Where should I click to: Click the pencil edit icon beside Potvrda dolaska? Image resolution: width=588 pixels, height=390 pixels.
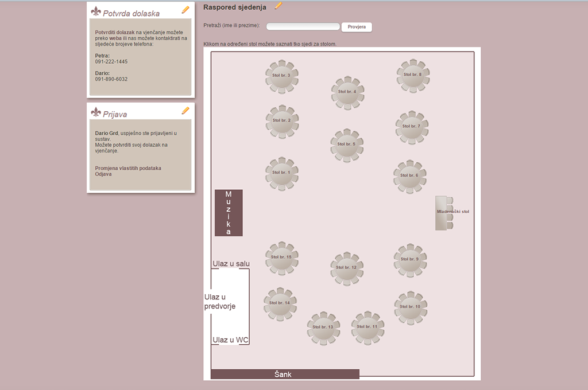pos(185,10)
